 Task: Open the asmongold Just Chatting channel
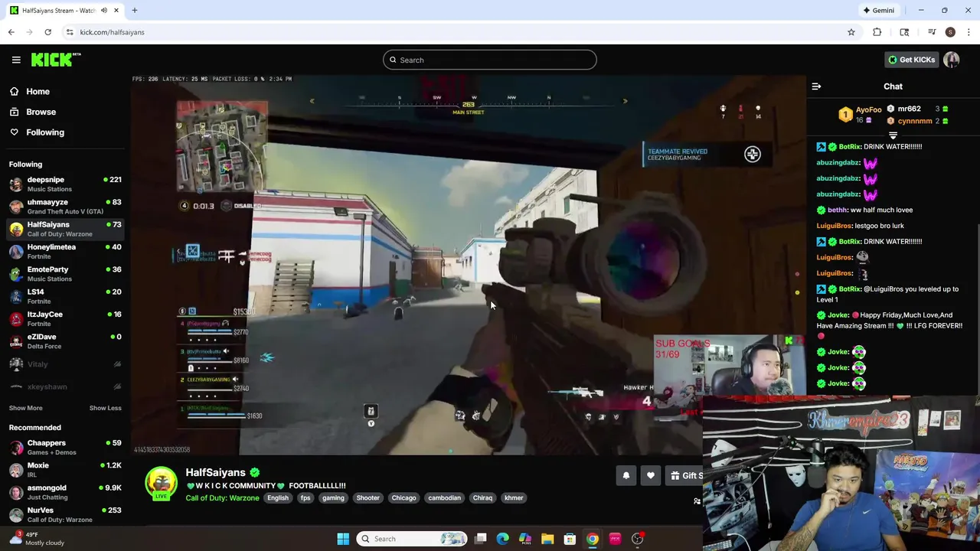click(65, 492)
